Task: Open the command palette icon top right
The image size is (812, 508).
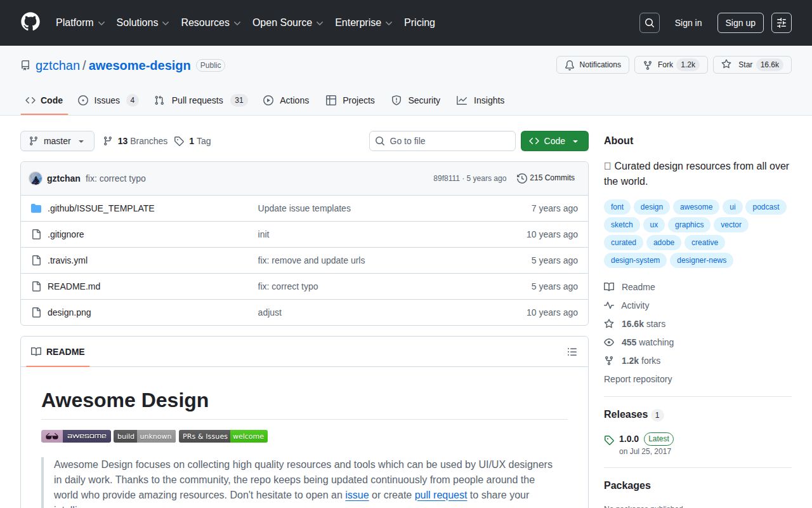Action: pyautogui.click(x=781, y=23)
